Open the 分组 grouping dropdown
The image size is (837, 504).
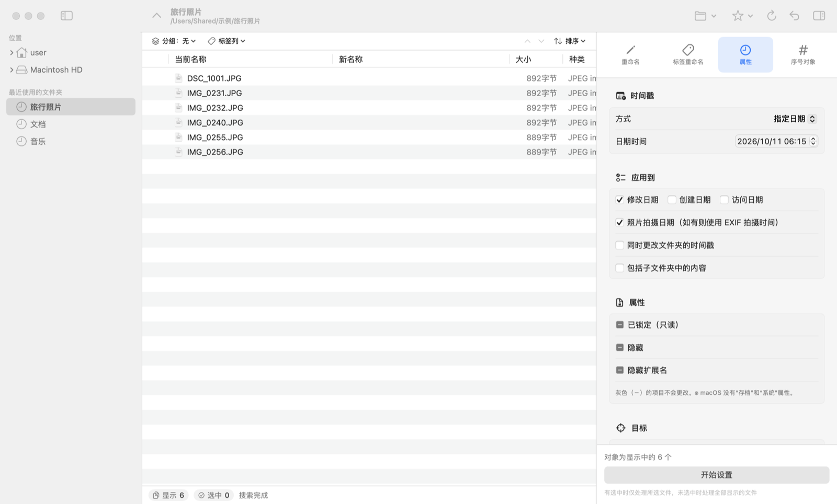pos(174,41)
